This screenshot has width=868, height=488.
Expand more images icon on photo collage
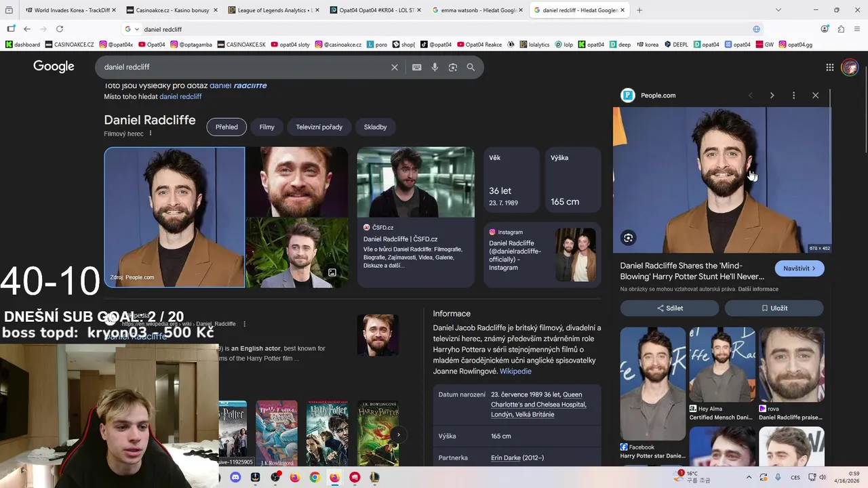332,272
